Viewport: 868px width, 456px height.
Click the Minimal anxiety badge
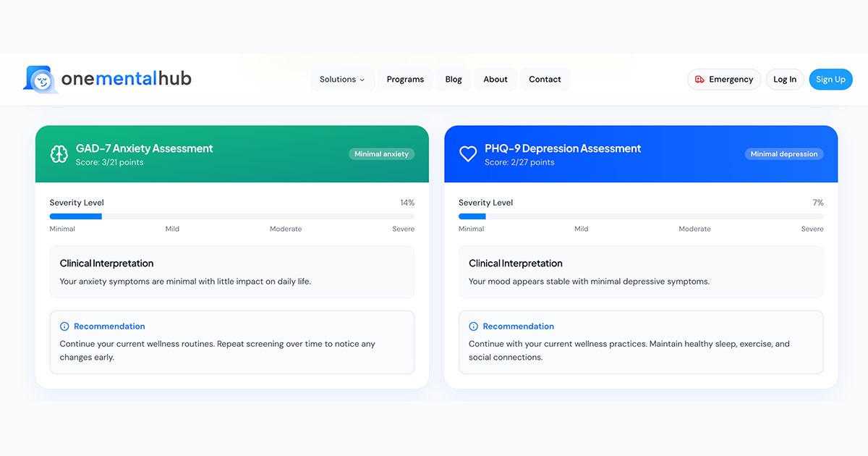(381, 154)
